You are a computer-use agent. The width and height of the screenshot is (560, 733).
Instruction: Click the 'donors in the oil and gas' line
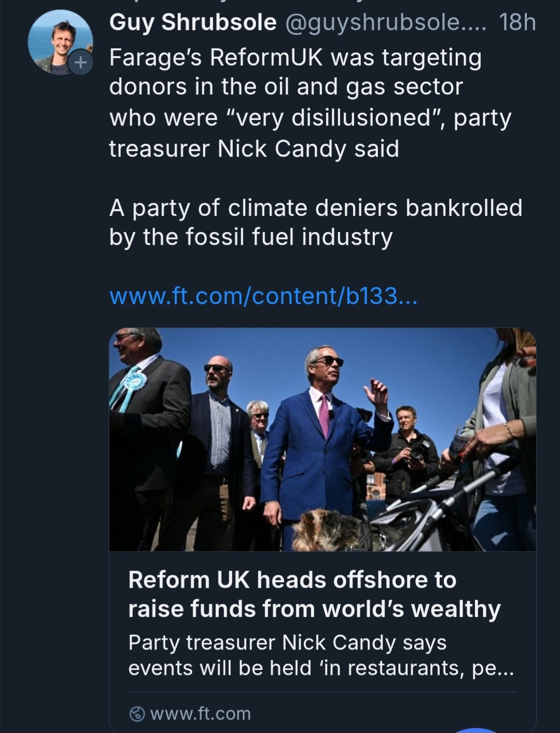286,87
